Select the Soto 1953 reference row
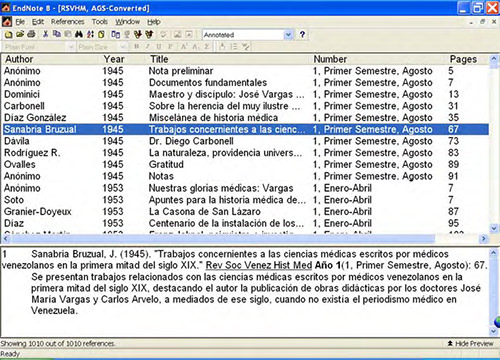 click(x=246, y=200)
